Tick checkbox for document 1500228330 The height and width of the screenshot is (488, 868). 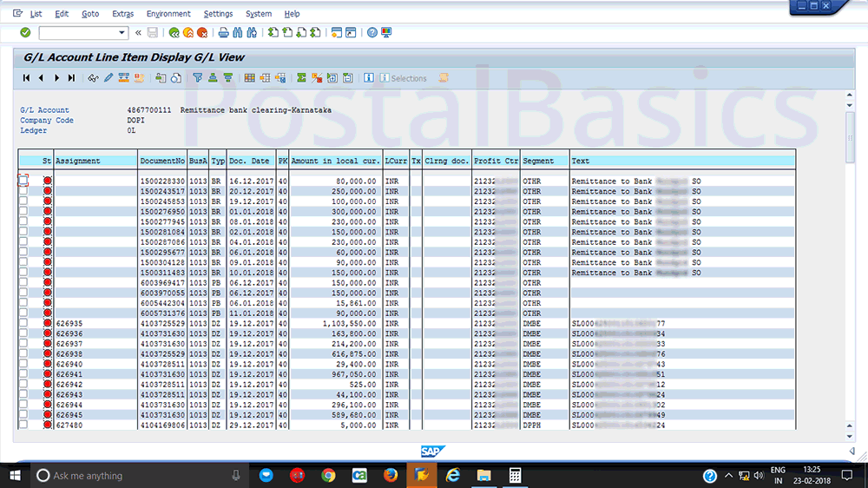(x=23, y=181)
